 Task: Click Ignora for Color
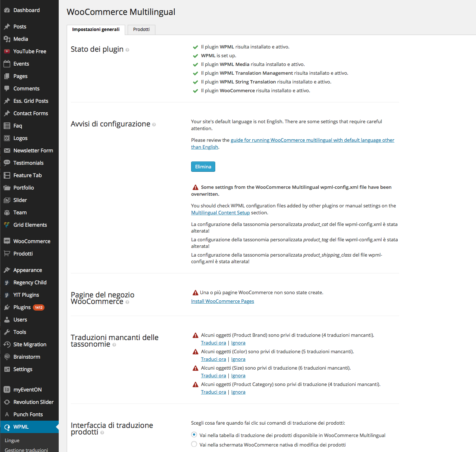coord(238,359)
